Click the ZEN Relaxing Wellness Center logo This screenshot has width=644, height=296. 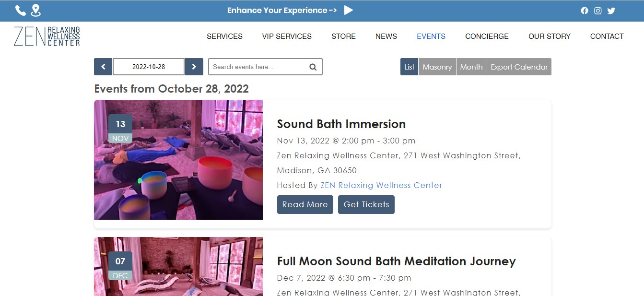coord(47,36)
